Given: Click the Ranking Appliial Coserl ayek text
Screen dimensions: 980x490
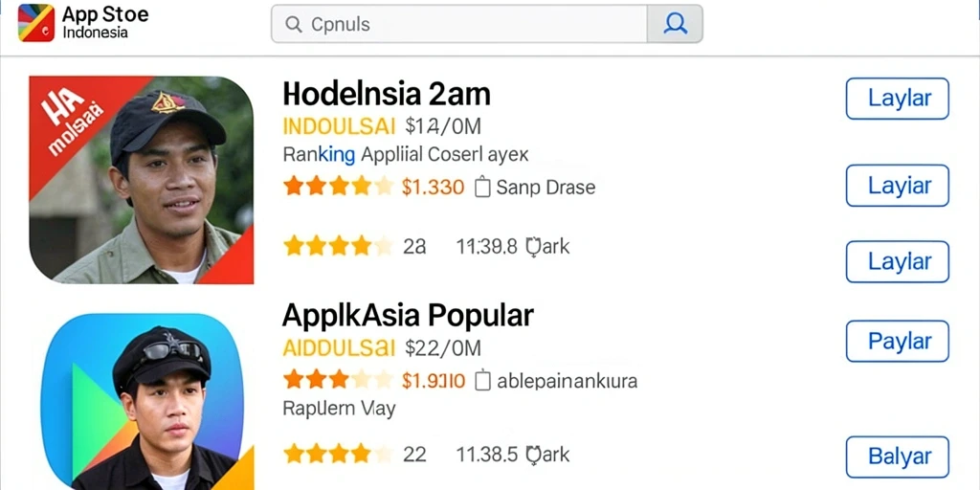Looking at the screenshot, I should (x=406, y=154).
